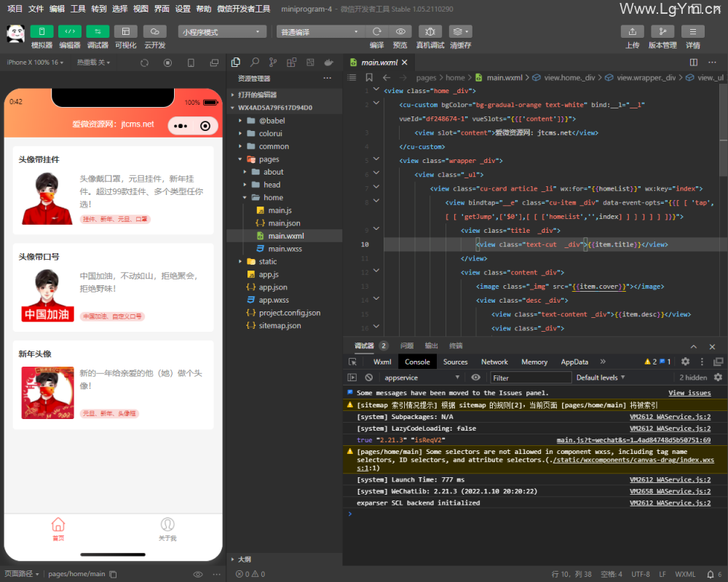Viewport: 728px width, 582px height.
Task: Open the iPhone X device dropdown
Action: (x=35, y=62)
